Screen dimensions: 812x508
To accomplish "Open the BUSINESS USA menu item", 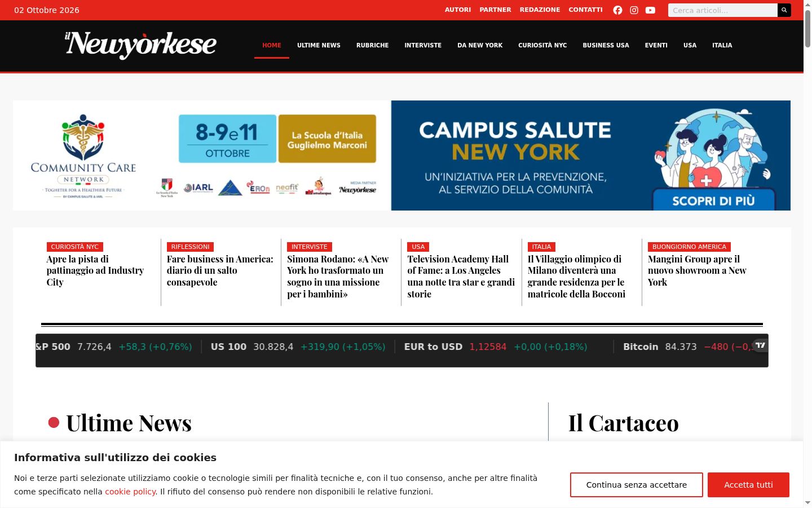I will [x=606, y=45].
